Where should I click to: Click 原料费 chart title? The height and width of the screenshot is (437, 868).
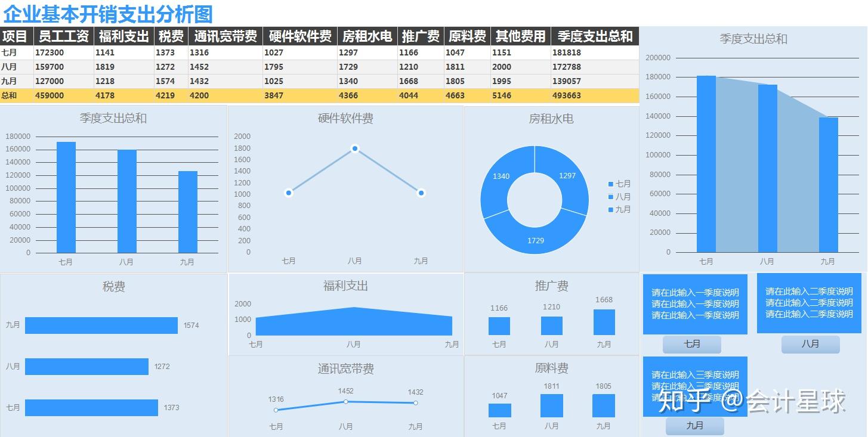pyautogui.click(x=551, y=368)
